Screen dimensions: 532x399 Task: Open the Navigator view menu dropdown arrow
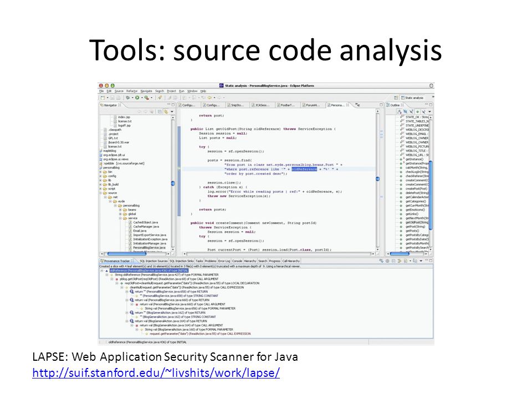coord(172,111)
